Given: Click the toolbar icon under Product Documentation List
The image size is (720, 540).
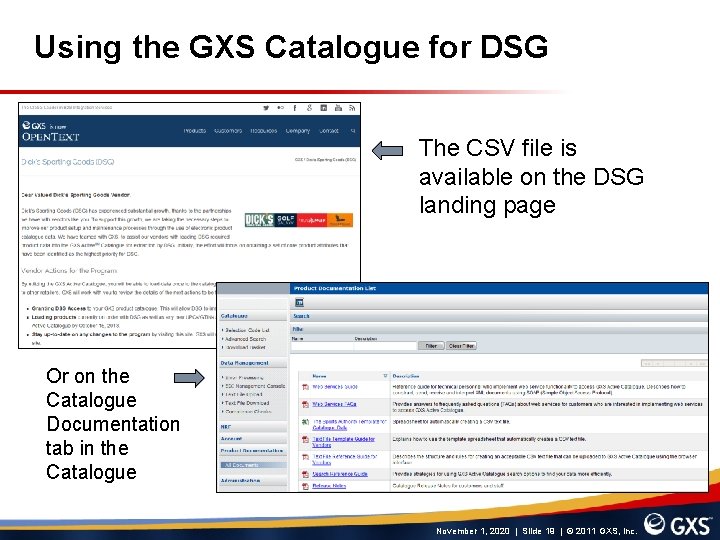Looking at the screenshot, I should tap(299, 302).
